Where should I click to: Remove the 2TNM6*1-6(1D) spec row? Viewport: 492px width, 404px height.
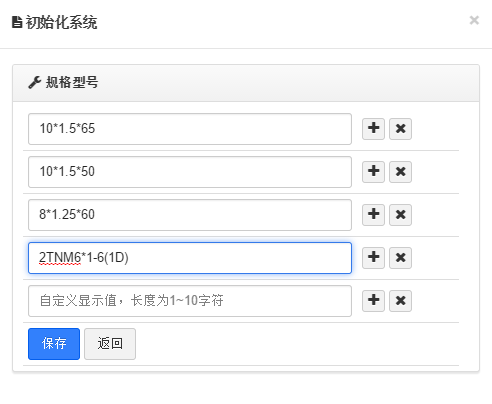tap(400, 258)
